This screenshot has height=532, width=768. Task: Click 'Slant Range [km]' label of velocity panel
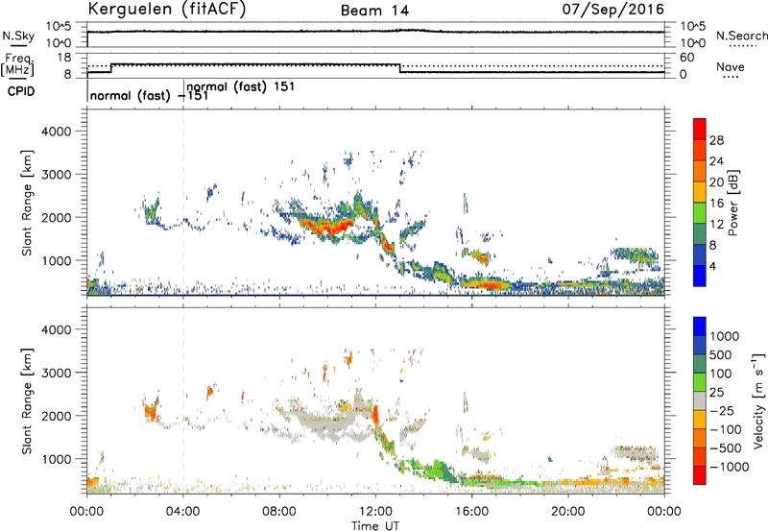click(x=27, y=400)
